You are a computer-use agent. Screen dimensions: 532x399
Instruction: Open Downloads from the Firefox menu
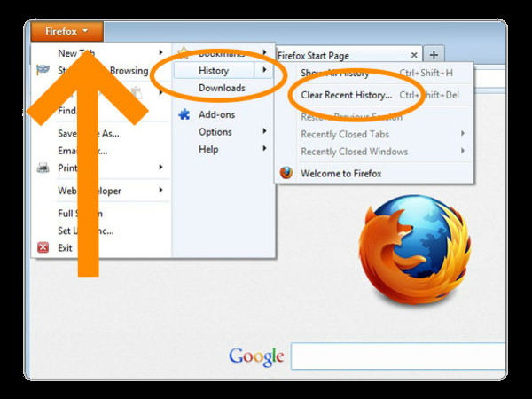pyautogui.click(x=222, y=88)
